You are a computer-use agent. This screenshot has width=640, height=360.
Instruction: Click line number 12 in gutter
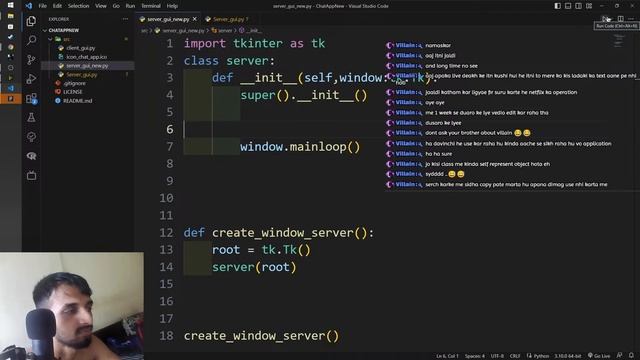pyautogui.click(x=166, y=233)
